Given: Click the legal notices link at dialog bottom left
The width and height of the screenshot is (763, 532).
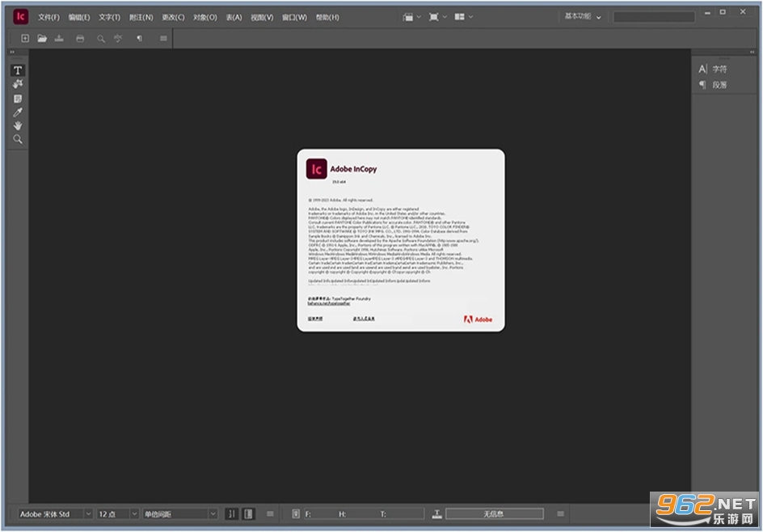Looking at the screenshot, I should (315, 319).
